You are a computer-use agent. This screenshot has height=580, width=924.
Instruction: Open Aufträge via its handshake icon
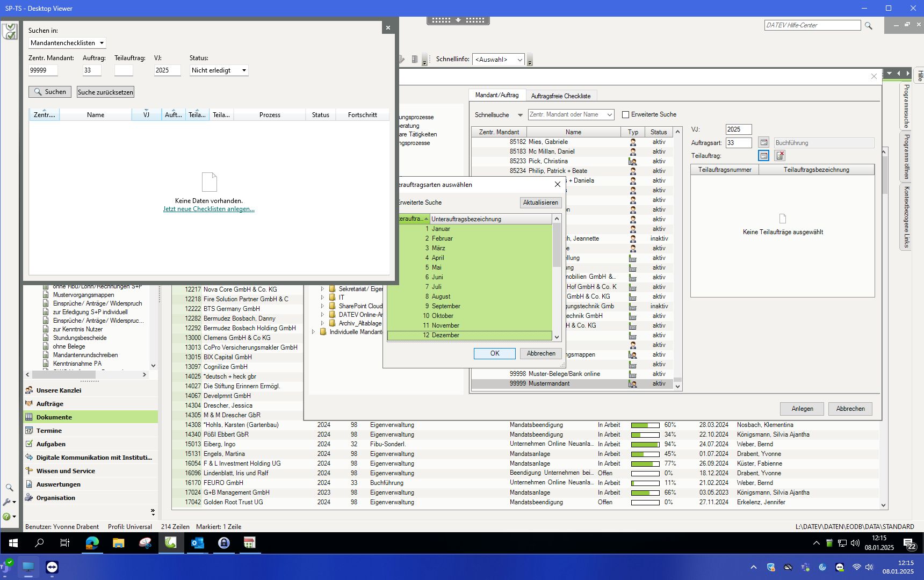click(x=30, y=404)
